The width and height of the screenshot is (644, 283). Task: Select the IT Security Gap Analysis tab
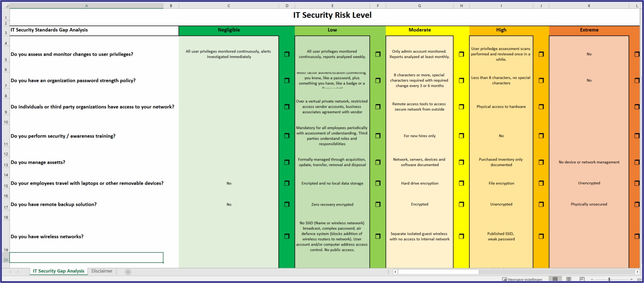pos(58,271)
